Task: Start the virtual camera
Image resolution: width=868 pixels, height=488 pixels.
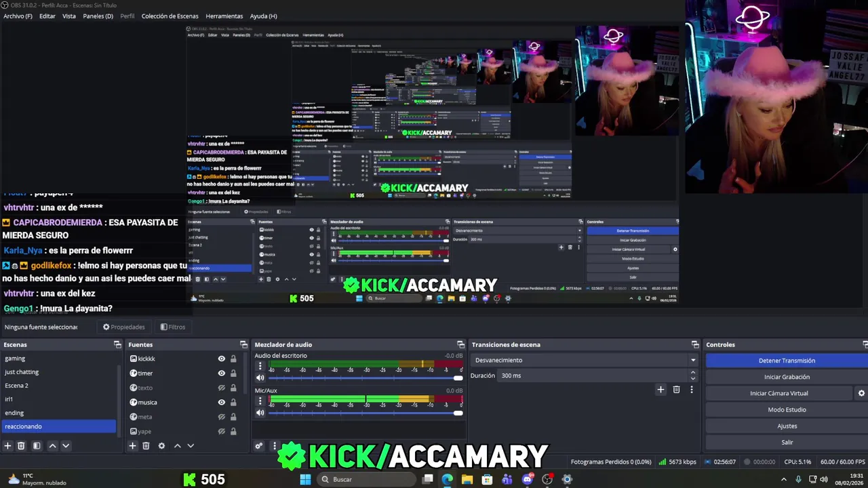Action: (x=778, y=393)
